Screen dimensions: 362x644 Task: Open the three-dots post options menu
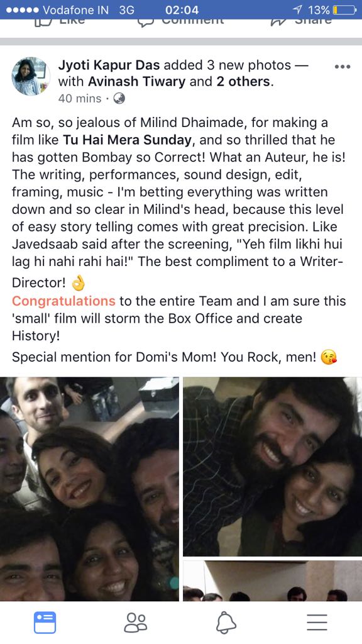tap(343, 67)
